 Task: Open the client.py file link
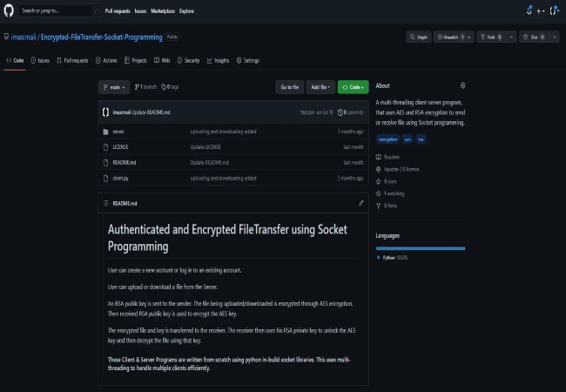click(120, 178)
